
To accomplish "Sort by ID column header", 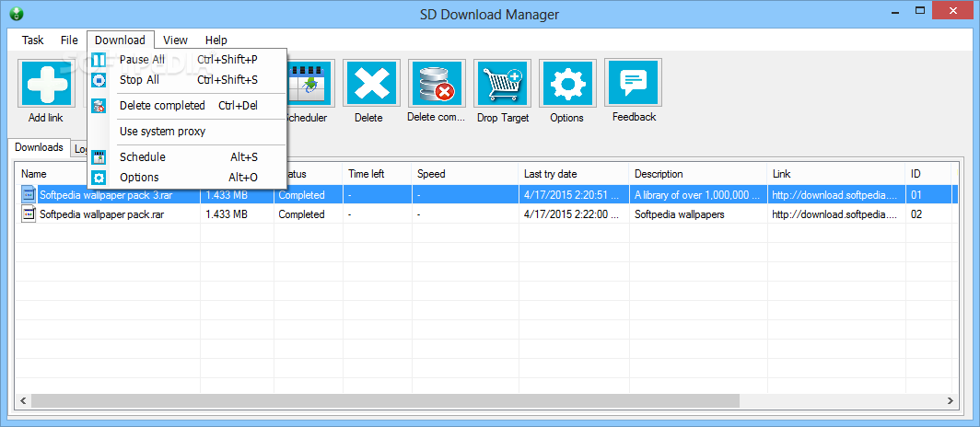I will 928,174.
